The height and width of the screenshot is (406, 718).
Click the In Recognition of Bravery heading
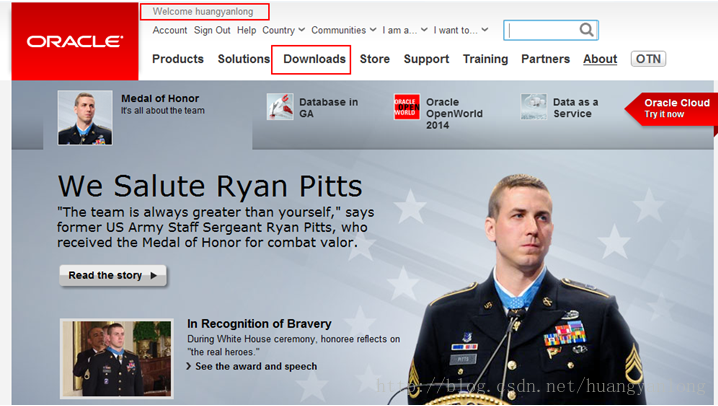tap(259, 324)
